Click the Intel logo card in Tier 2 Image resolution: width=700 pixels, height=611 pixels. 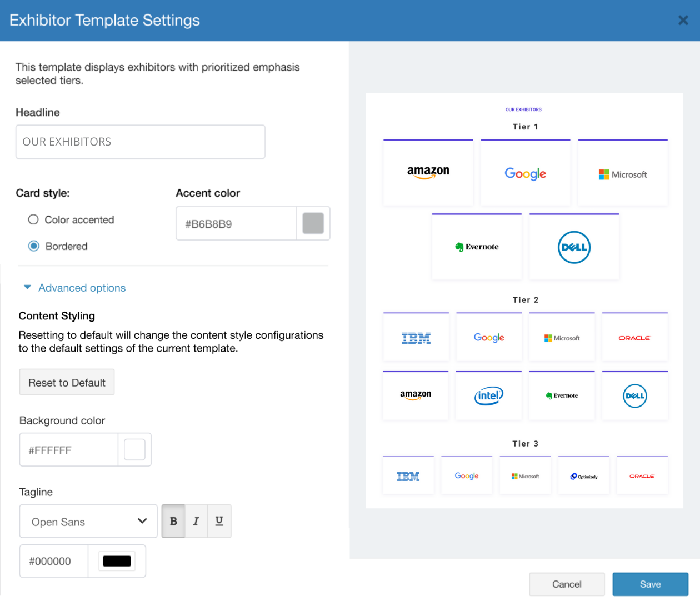[x=488, y=395]
